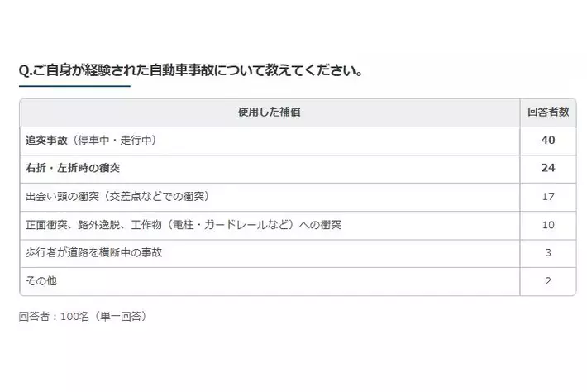Click the 出会い頭の衝突 row label

click(62, 197)
